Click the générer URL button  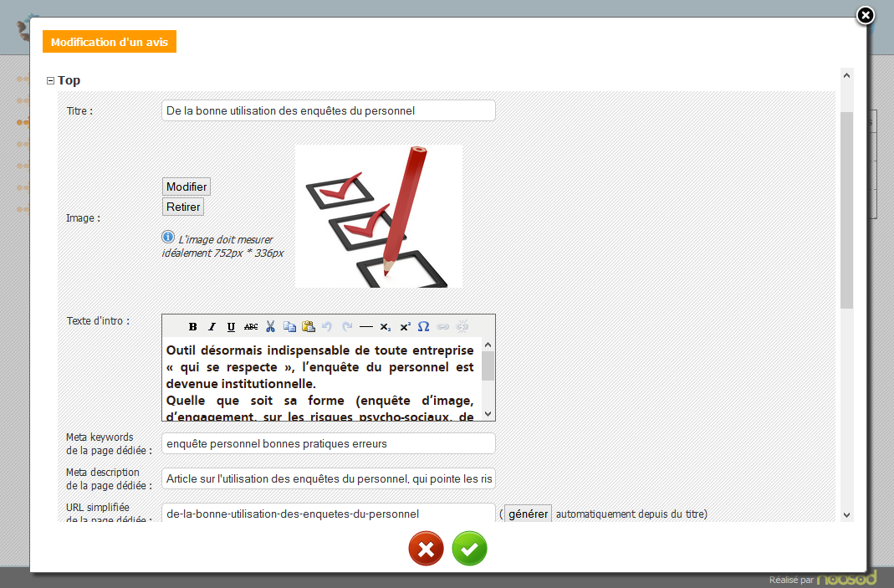tap(528, 514)
